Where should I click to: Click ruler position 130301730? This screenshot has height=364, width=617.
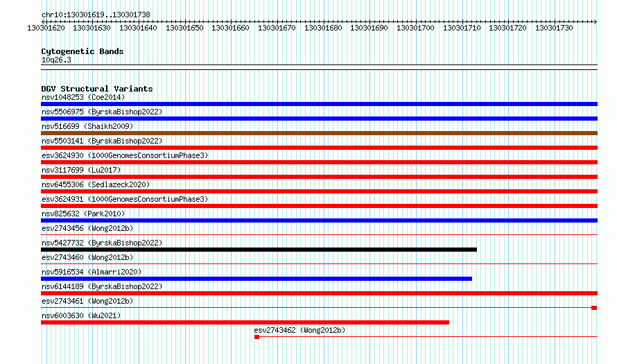[554, 28]
